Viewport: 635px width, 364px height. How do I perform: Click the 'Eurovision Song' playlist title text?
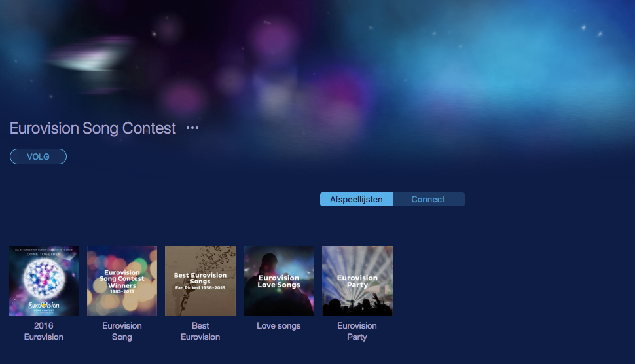122,331
